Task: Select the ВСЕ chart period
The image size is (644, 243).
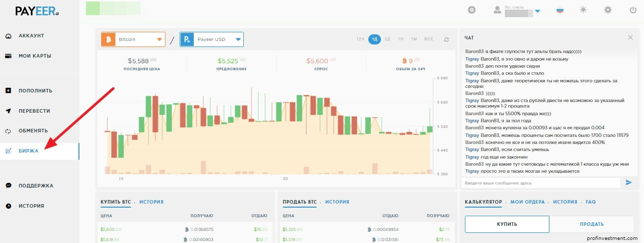Action: [428, 39]
